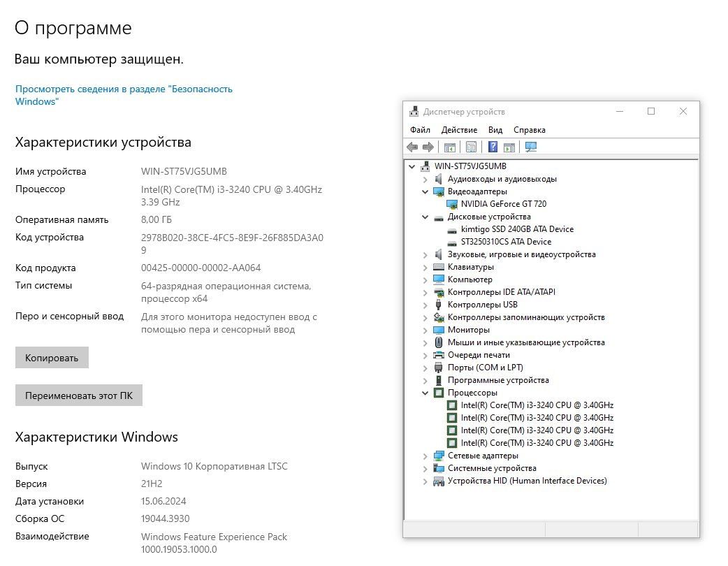Click the speaker icon beside Аудиовходы и аудиовыходы

(x=438, y=179)
